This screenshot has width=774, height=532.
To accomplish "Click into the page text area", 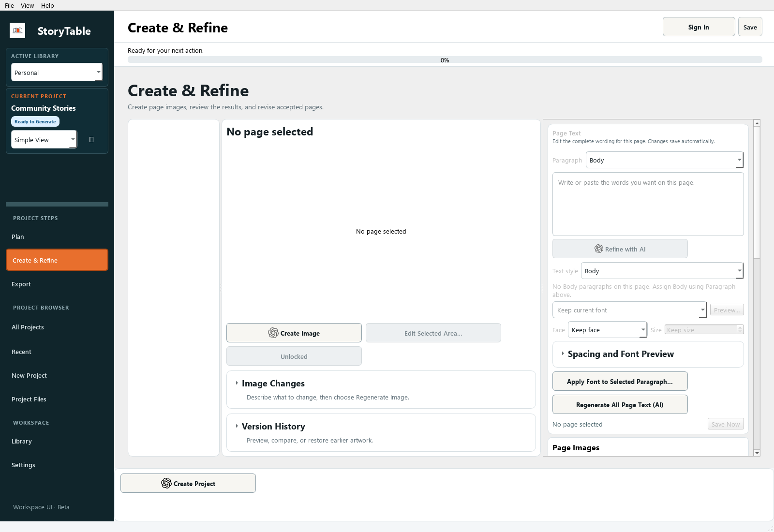I will pos(648,204).
